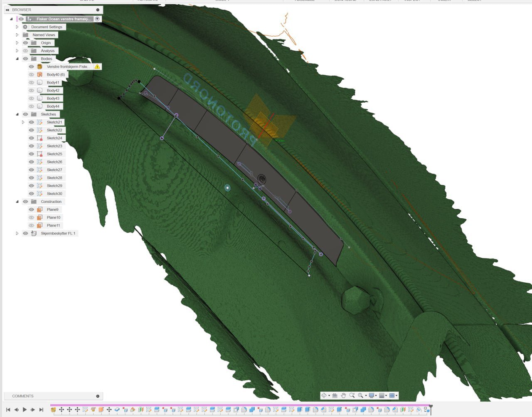
Task: Show Plane10 using its eye icon
Action: tap(31, 217)
